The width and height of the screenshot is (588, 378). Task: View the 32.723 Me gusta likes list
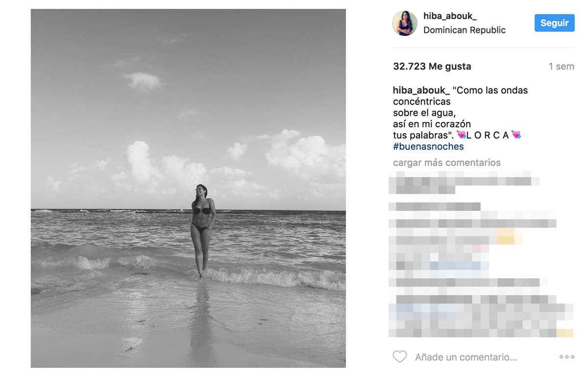tap(432, 66)
